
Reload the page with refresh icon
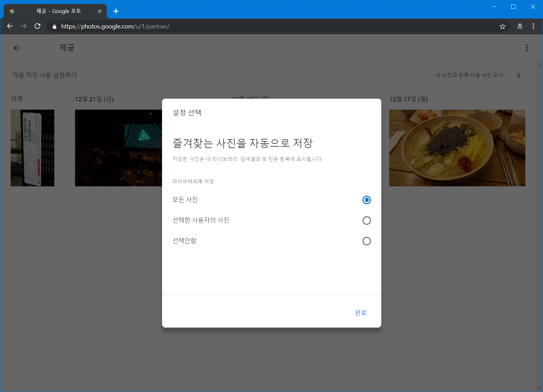tap(38, 26)
